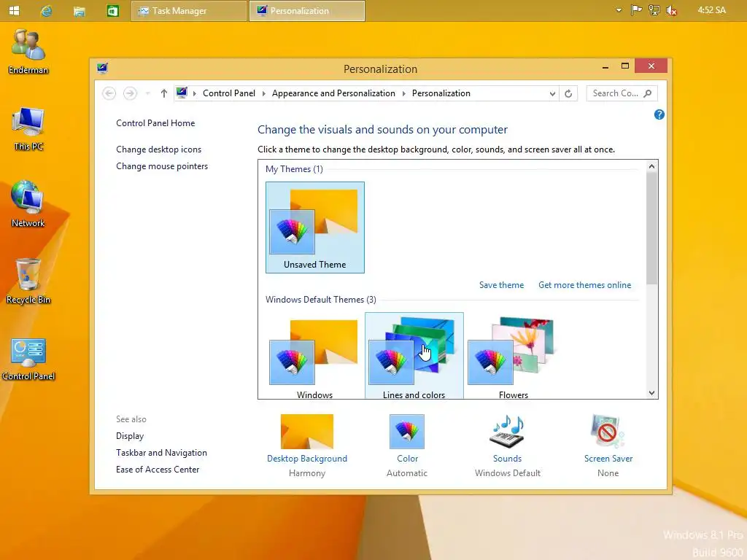Click the Screen Saver text link
Viewport: 747px width, 560px height.
(608, 459)
